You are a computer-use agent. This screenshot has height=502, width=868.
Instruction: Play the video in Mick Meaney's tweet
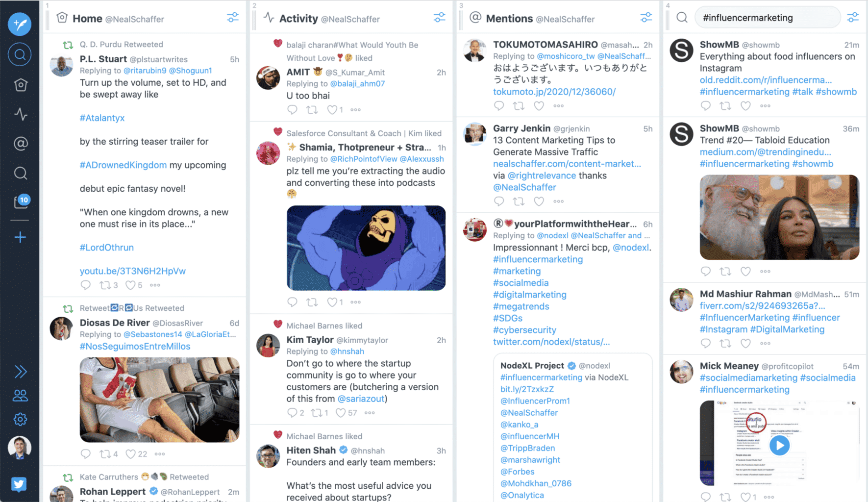(779, 445)
